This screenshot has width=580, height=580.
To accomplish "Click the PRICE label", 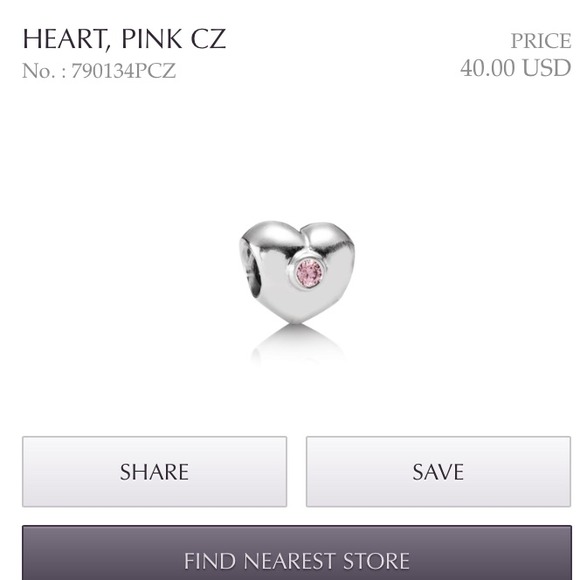I will 541,41.
